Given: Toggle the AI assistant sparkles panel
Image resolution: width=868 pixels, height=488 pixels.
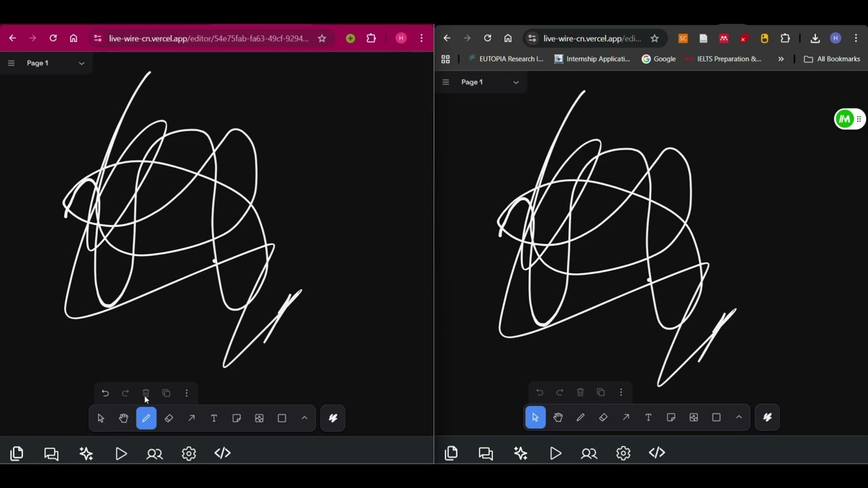Looking at the screenshot, I should point(85,453).
